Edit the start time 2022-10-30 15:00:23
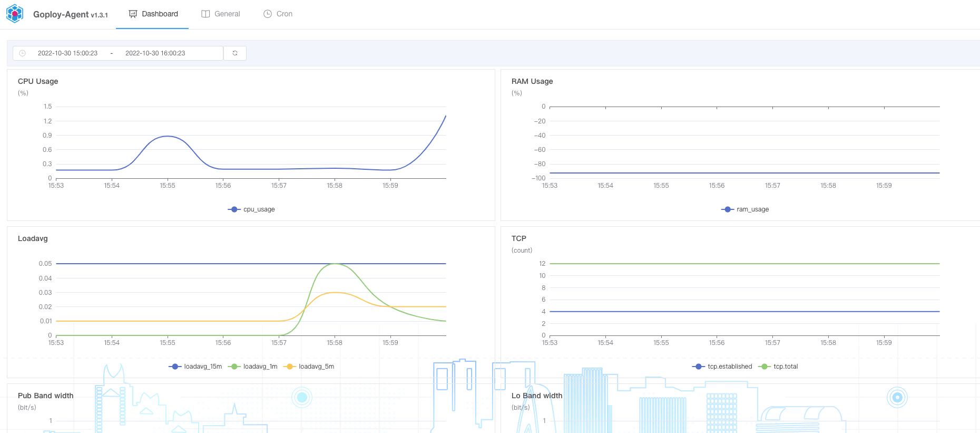980x433 pixels. 68,53
